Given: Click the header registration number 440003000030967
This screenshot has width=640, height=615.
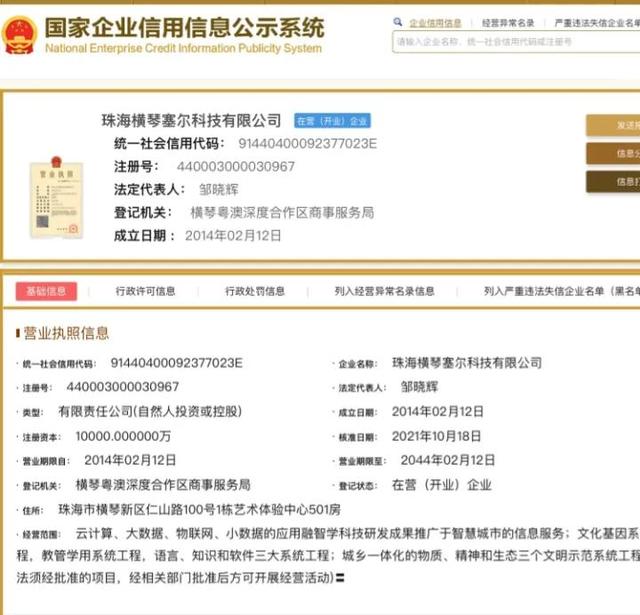Looking at the screenshot, I should tap(236, 167).
